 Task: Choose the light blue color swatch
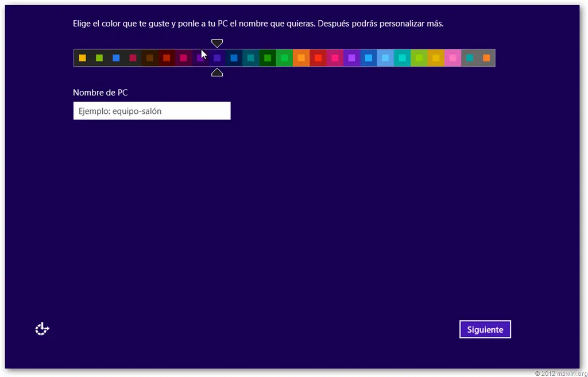point(385,58)
